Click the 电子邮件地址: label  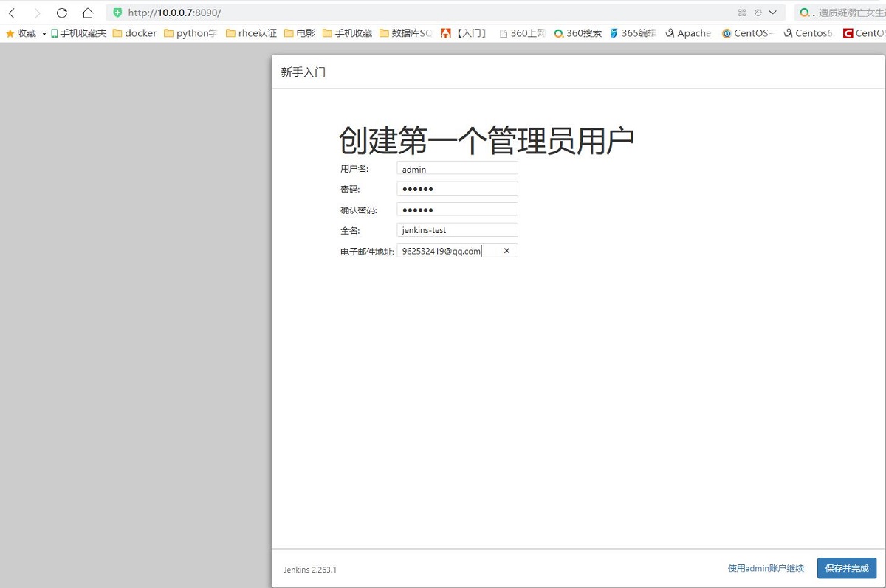(367, 252)
